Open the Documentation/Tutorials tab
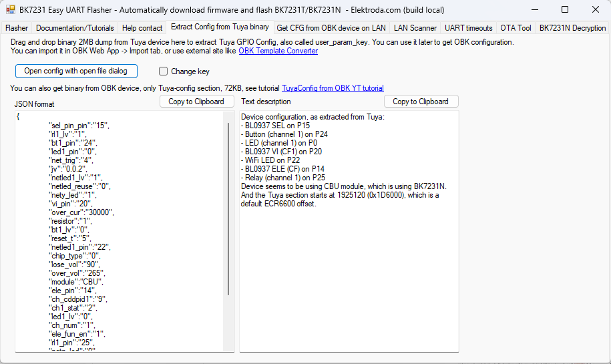611x364 pixels. (75, 28)
